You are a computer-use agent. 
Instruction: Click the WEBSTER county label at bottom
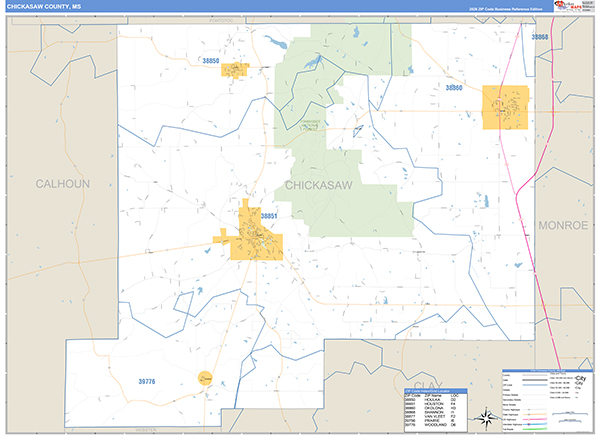[x=146, y=430]
